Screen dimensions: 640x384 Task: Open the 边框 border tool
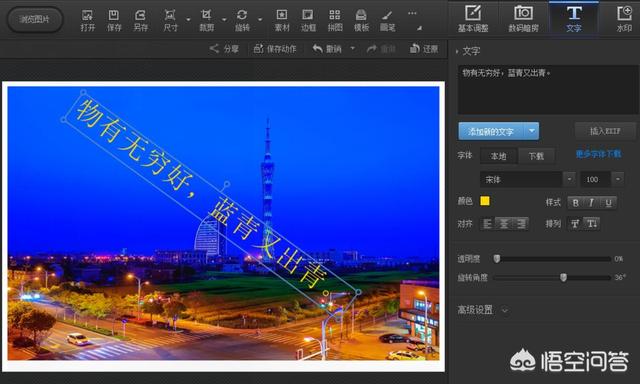coord(308,20)
